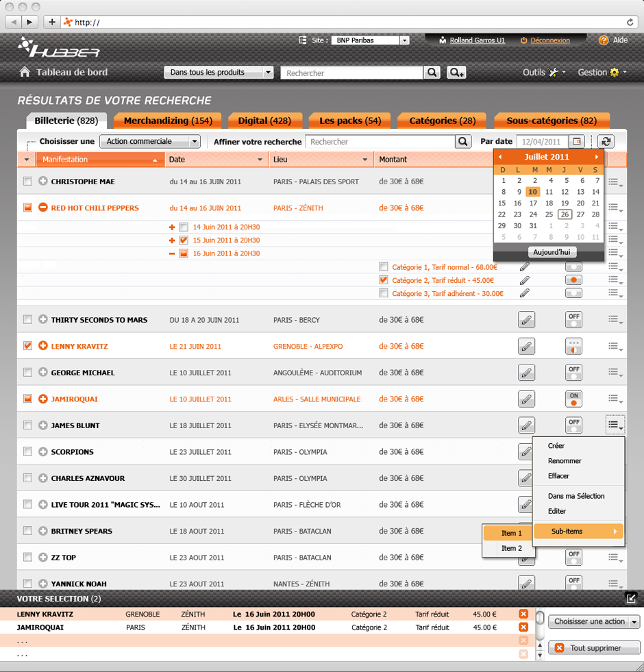
Task: Check the George Michael checkbox
Action: pyautogui.click(x=28, y=373)
